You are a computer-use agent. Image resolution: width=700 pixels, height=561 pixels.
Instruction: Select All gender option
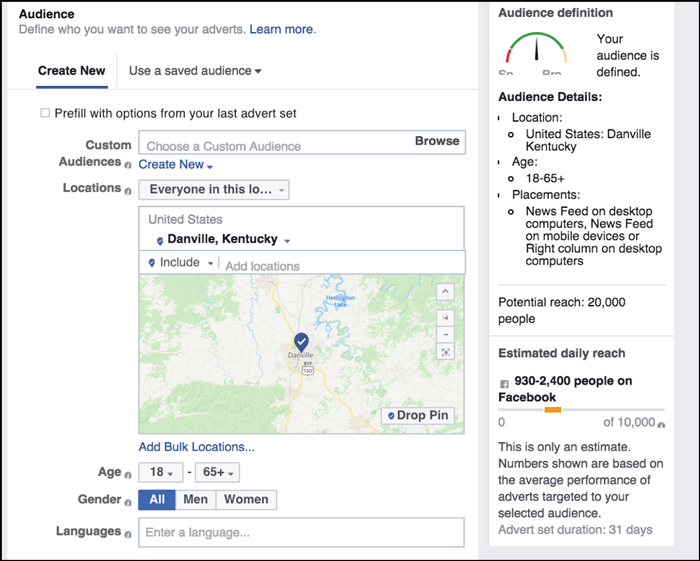click(157, 499)
